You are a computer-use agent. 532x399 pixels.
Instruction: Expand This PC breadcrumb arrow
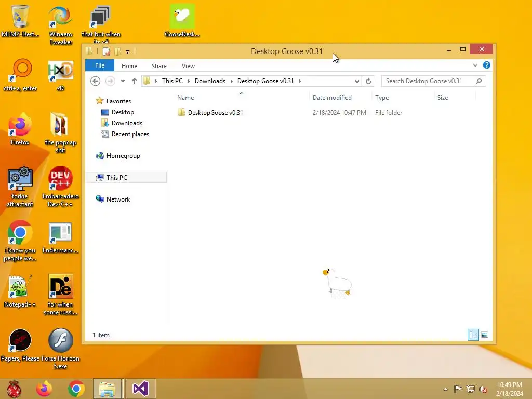[x=189, y=81]
